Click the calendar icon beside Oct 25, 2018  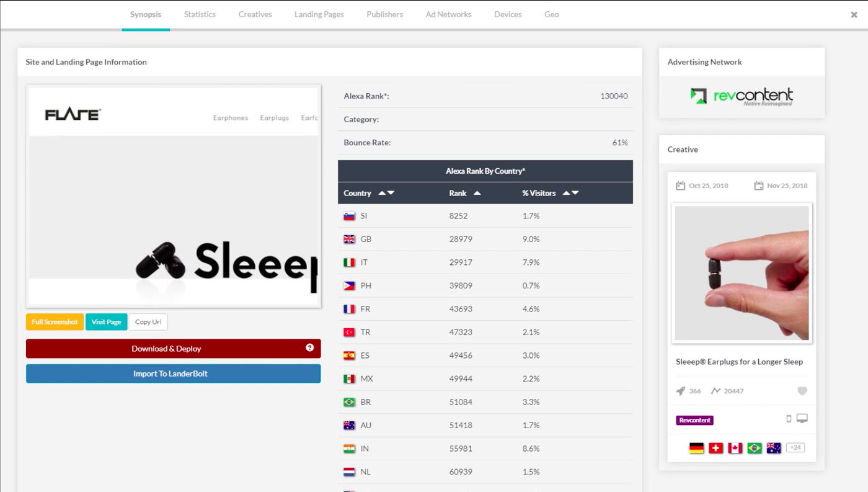coord(680,186)
